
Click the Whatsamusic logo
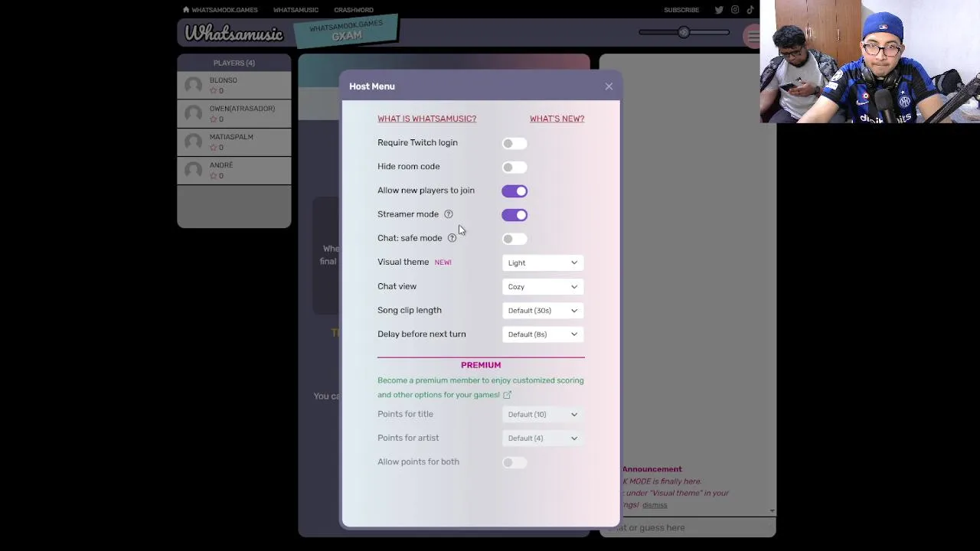234,33
